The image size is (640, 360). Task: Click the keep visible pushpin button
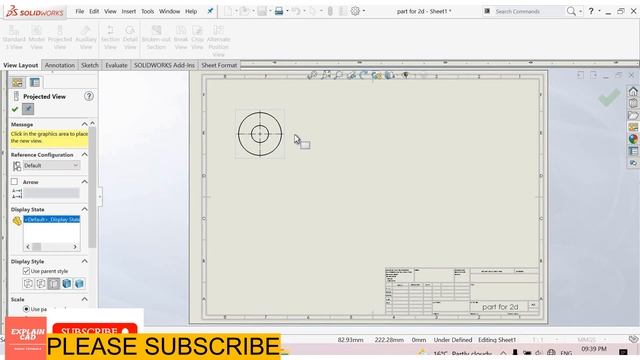[28, 109]
